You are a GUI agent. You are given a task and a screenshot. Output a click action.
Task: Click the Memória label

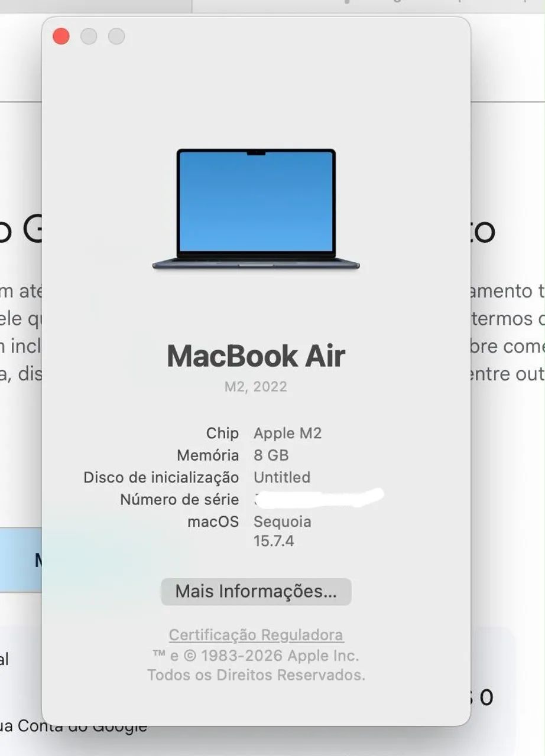(208, 455)
